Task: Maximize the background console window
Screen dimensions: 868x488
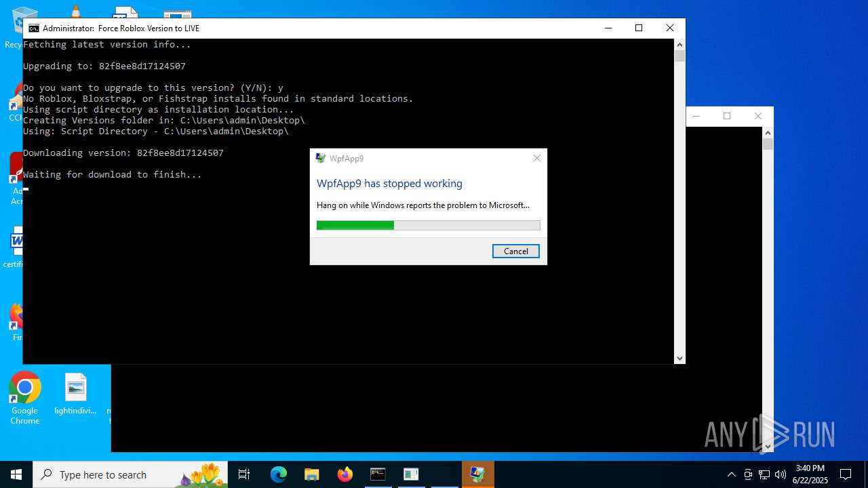Action: [x=727, y=116]
